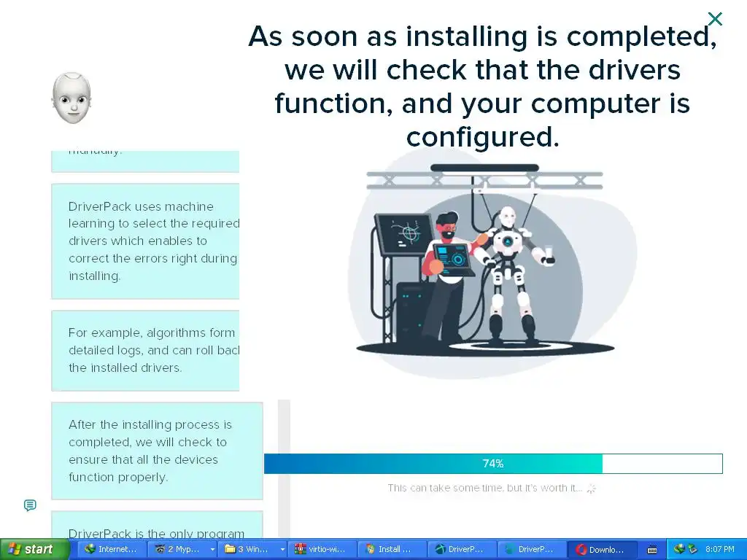Switch to the Internet taskbar window

[x=111, y=550]
